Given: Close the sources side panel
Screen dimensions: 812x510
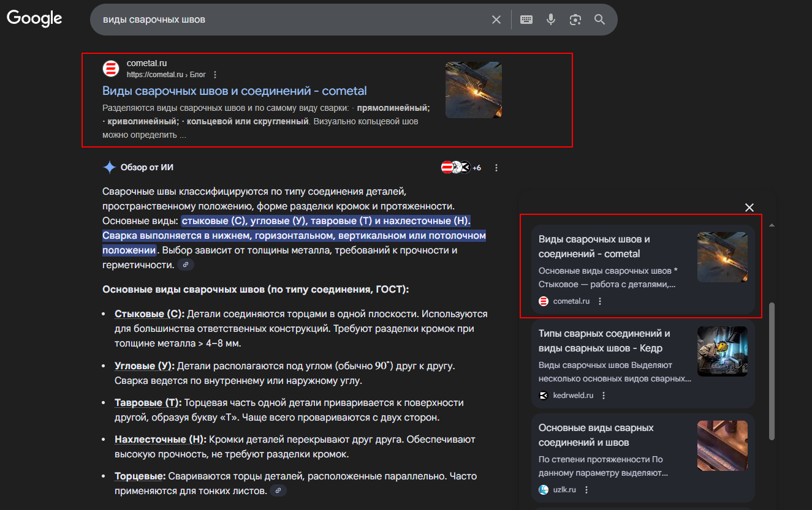Looking at the screenshot, I should pos(749,208).
